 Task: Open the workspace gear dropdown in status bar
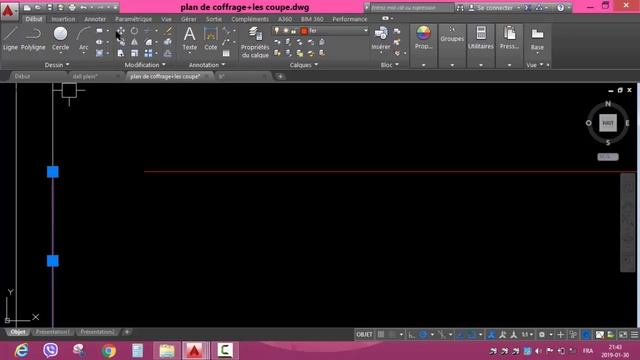pos(551,335)
